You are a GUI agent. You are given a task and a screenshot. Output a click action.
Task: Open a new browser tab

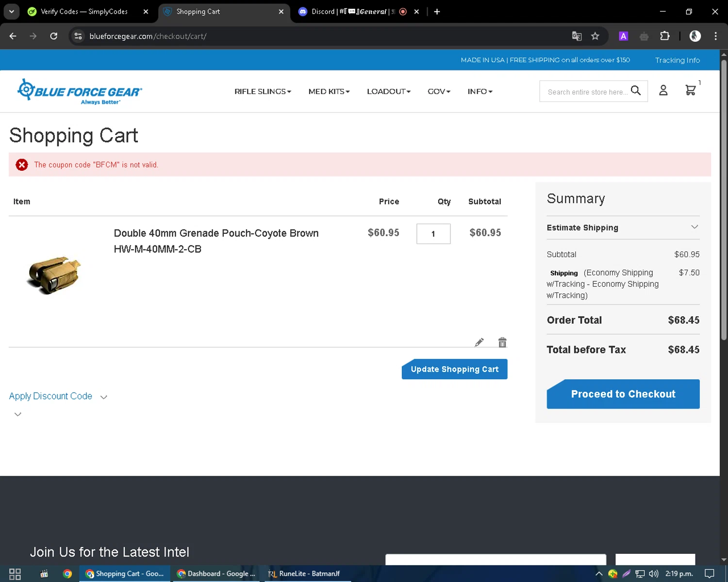click(437, 12)
